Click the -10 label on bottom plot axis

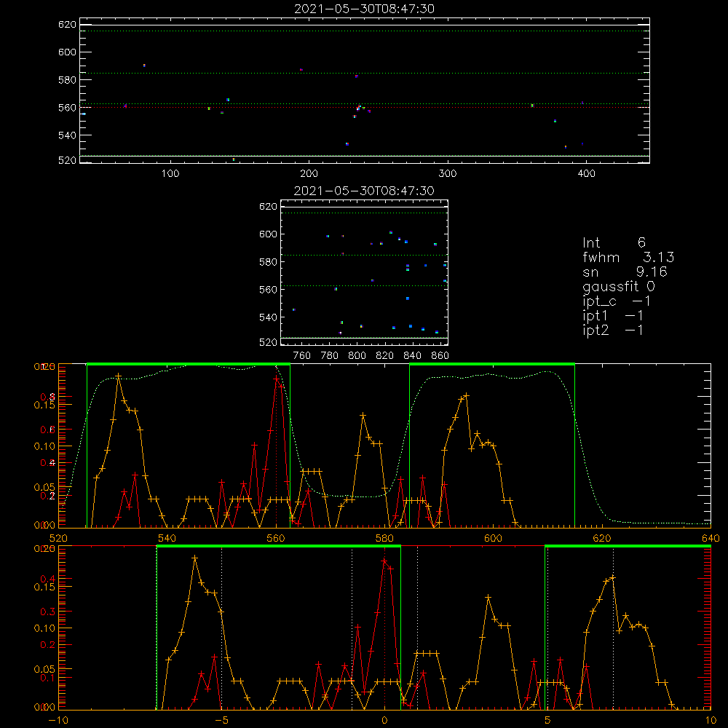pyautogui.click(x=58, y=720)
